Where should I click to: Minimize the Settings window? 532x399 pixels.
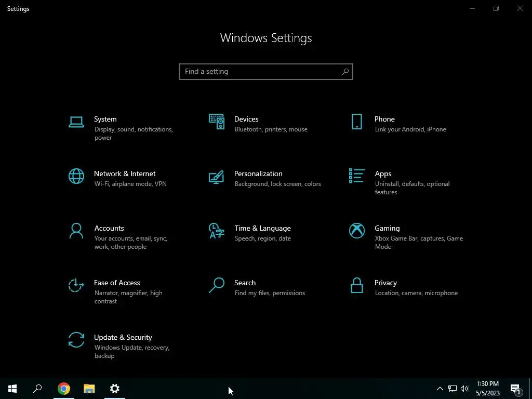click(472, 8)
